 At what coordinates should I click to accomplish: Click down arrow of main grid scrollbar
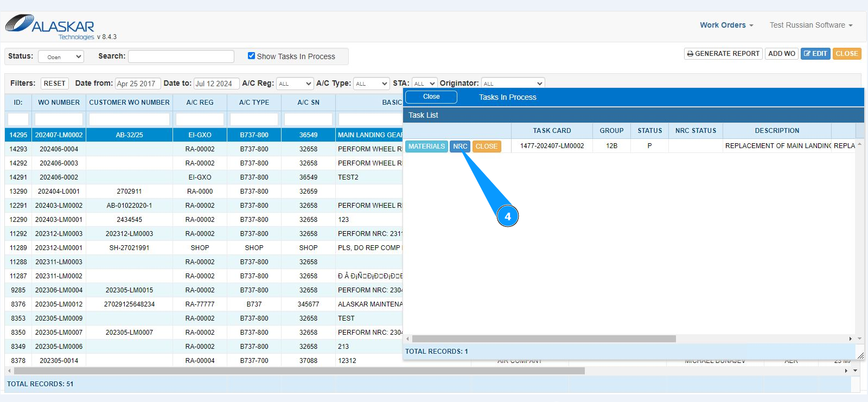coord(855,371)
